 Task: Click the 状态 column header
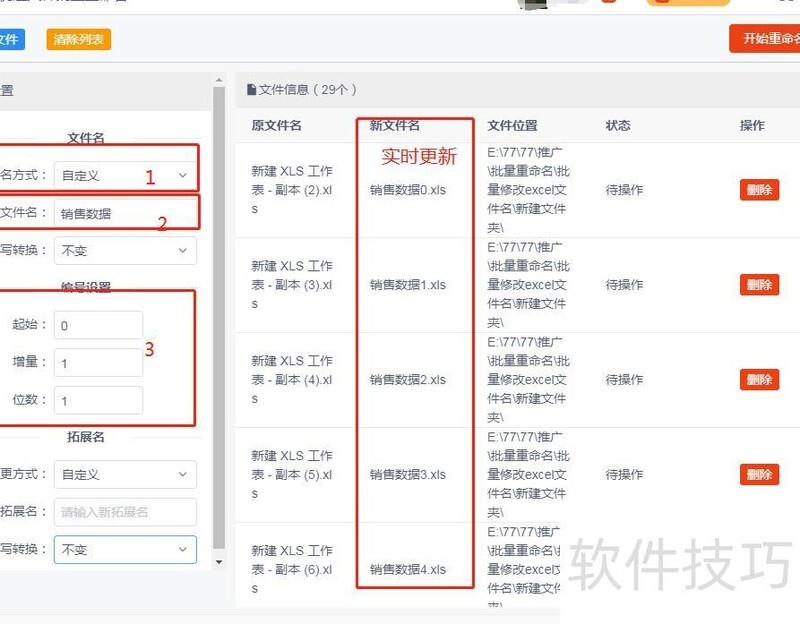618,126
